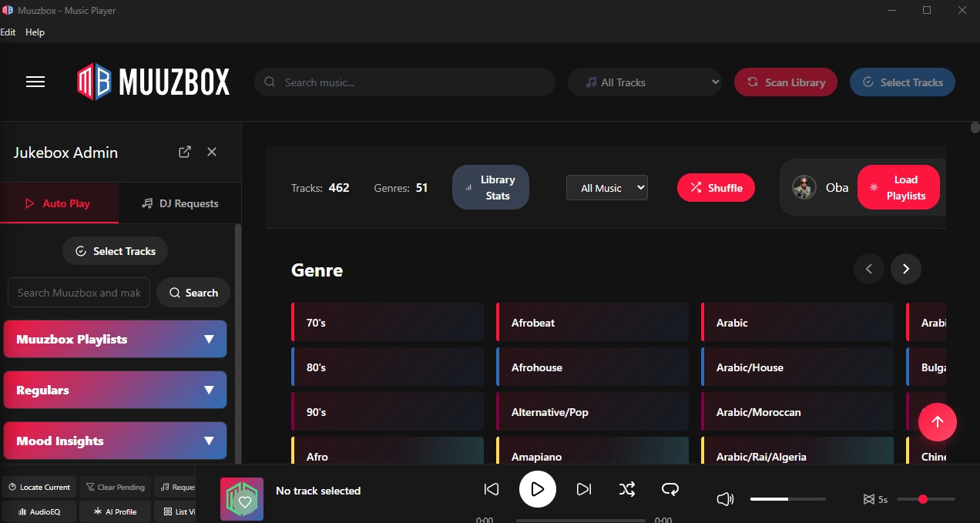This screenshot has width=980, height=523.
Task: Click Select Tracks in Jukebox Admin panel
Action: click(x=115, y=251)
